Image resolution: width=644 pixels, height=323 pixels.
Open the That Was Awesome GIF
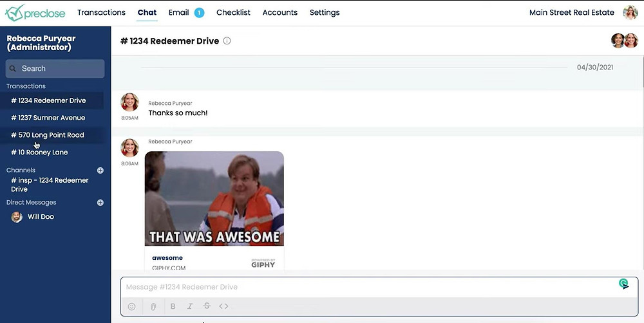click(214, 199)
